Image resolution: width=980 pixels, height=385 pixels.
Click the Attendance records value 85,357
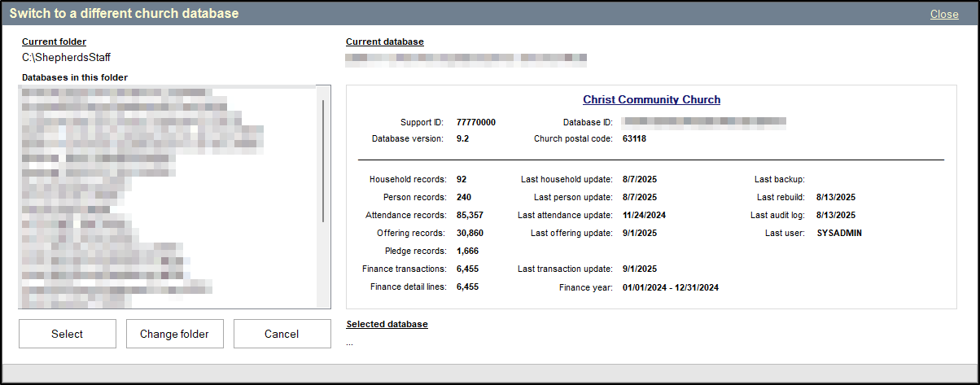(x=470, y=216)
